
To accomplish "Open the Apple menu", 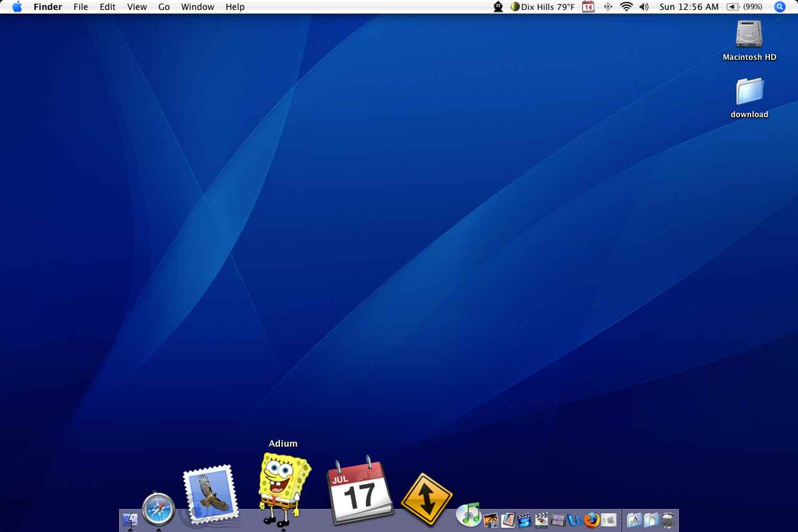I will [17, 7].
